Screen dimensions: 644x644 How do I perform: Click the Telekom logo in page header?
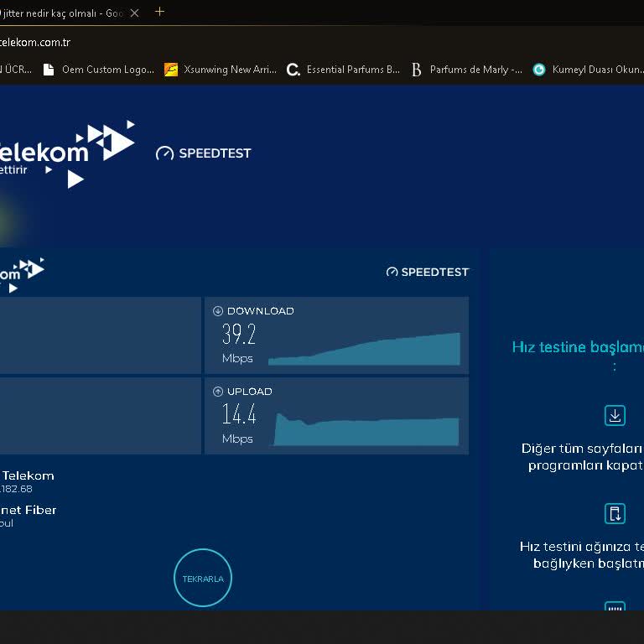pos(67,154)
